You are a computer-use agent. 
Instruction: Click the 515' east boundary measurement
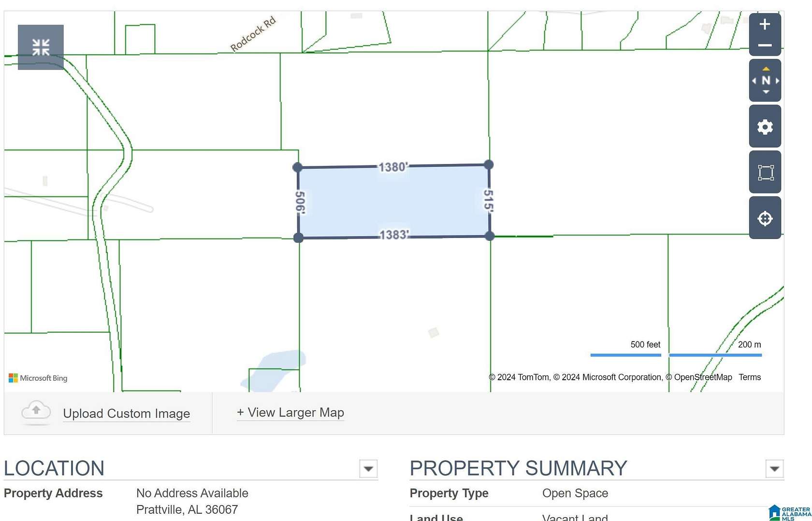(489, 200)
